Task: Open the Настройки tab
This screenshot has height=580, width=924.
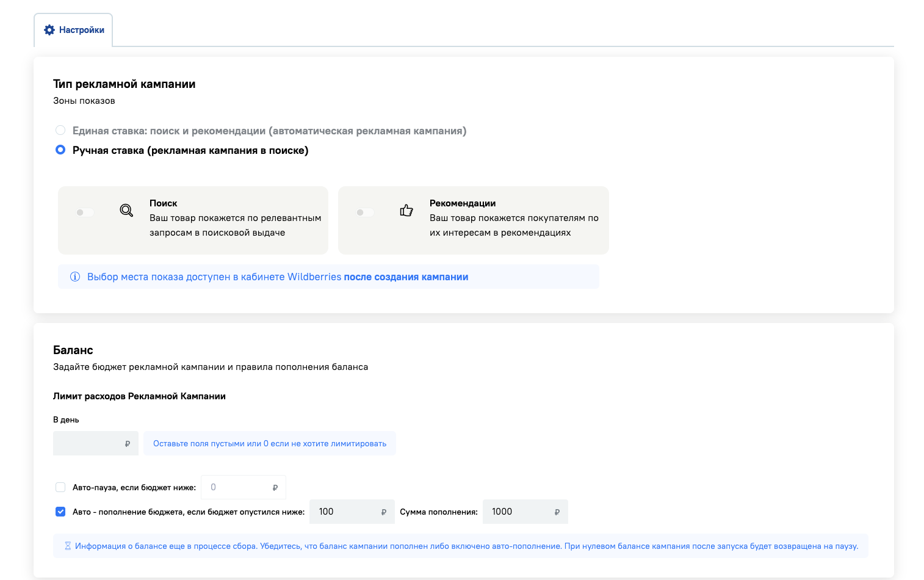Action: (74, 30)
